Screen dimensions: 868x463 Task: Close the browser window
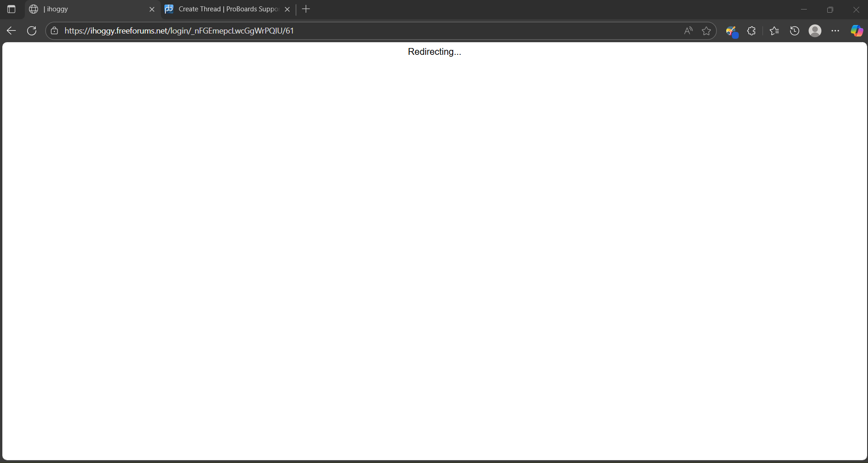856,9
